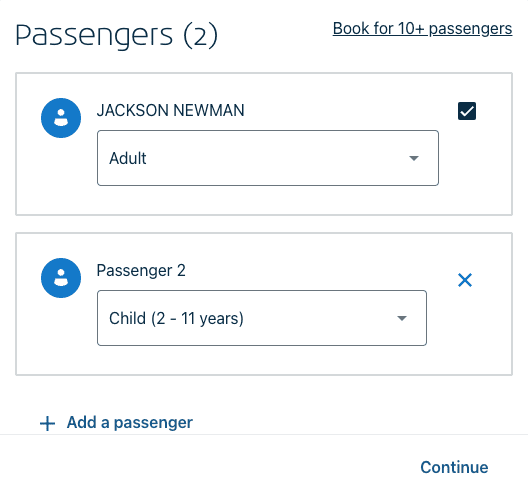Click Jackson Newman's blue avatar icon
The width and height of the screenshot is (528, 490).
[61, 118]
